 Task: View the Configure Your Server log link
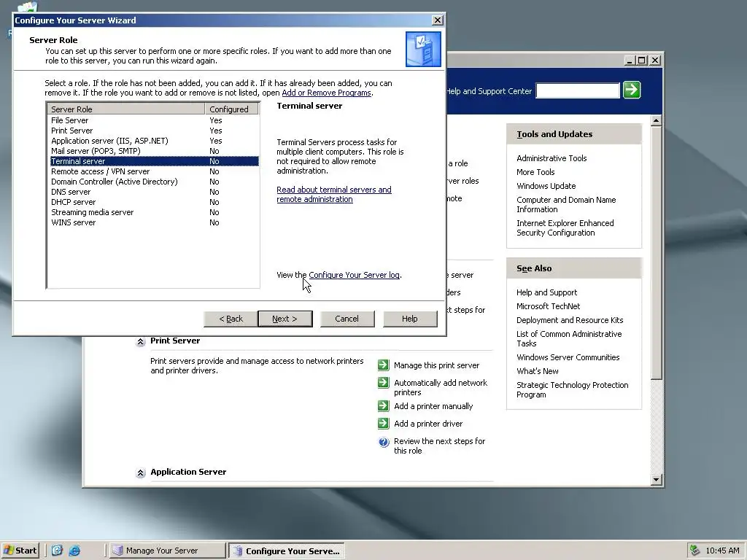(x=354, y=275)
